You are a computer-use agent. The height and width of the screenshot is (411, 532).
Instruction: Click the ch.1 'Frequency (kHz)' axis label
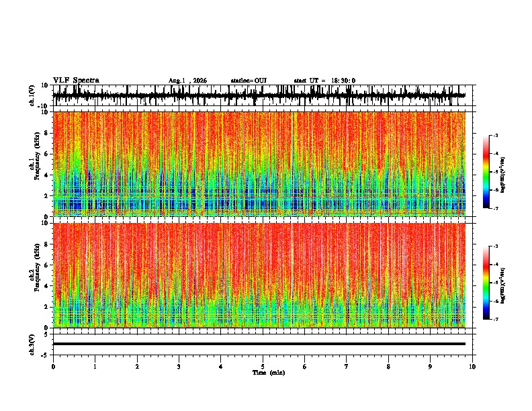coord(37,156)
